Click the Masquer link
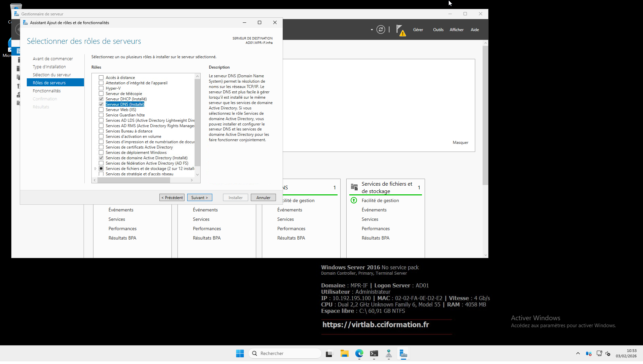Viewport: 643px width, 364px height. pos(460,143)
